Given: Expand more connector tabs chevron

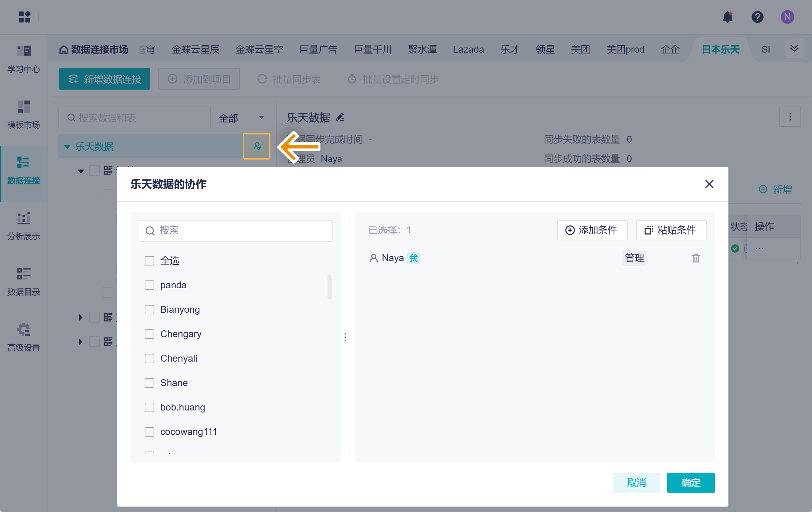Looking at the screenshot, I should point(794,48).
